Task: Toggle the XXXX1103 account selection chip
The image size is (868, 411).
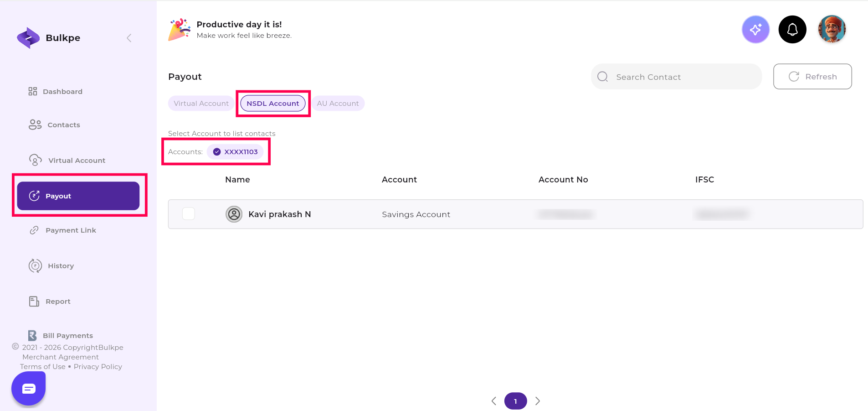Action: [235, 152]
